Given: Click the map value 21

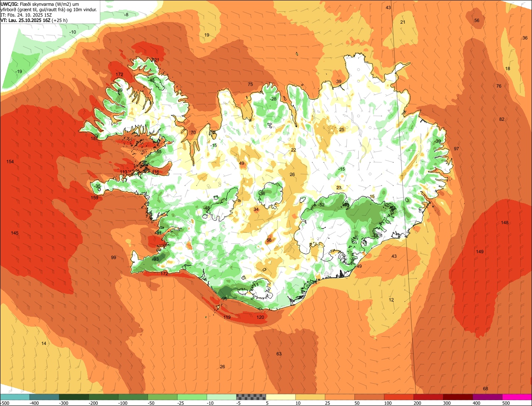Looking at the screenshot, I should click(402, 22).
